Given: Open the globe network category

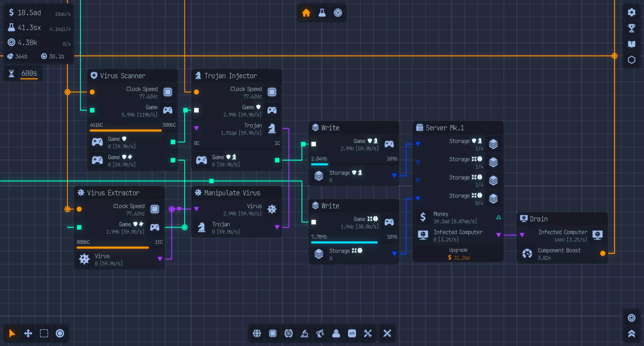Looking at the screenshot, I should 257,333.
